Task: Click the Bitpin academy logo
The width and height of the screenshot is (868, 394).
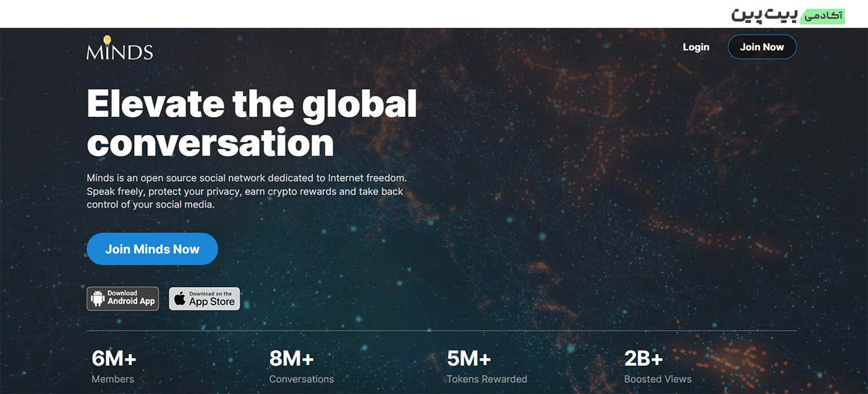Action: pos(788,15)
